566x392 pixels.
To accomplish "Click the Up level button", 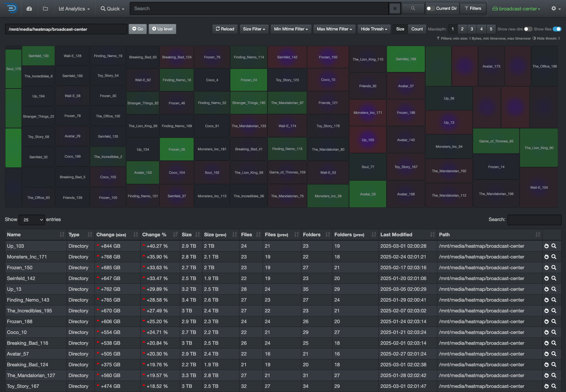I will (162, 29).
